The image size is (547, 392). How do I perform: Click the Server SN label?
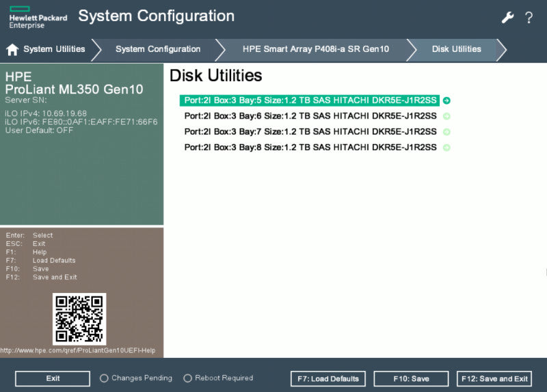click(26, 100)
